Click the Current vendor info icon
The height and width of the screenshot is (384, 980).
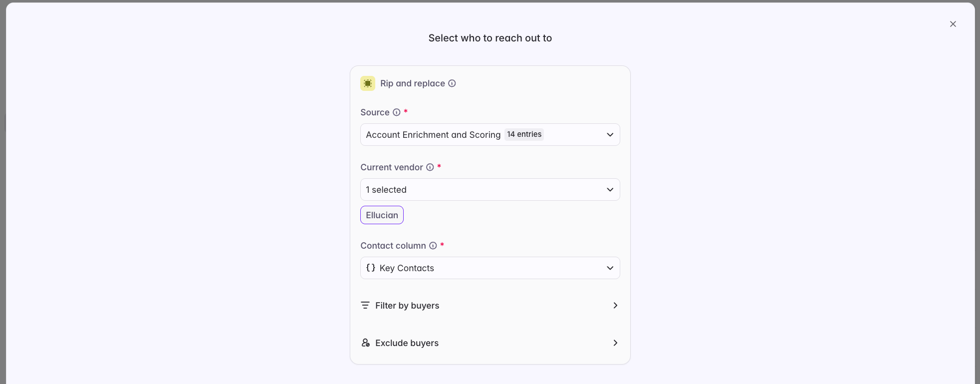(430, 167)
